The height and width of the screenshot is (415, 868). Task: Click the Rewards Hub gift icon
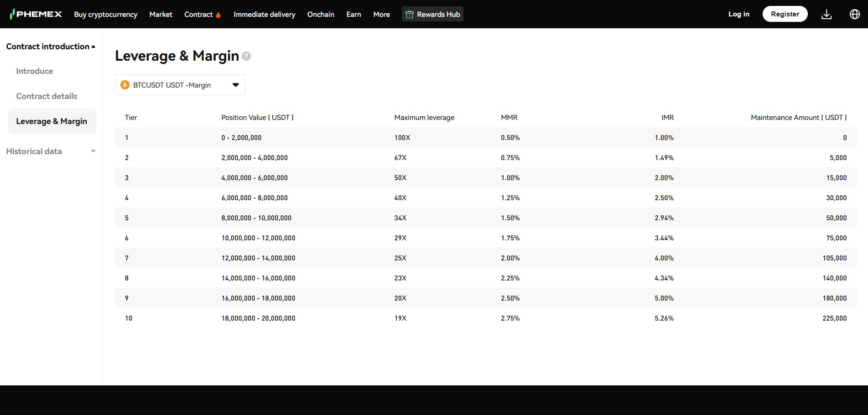click(x=409, y=14)
